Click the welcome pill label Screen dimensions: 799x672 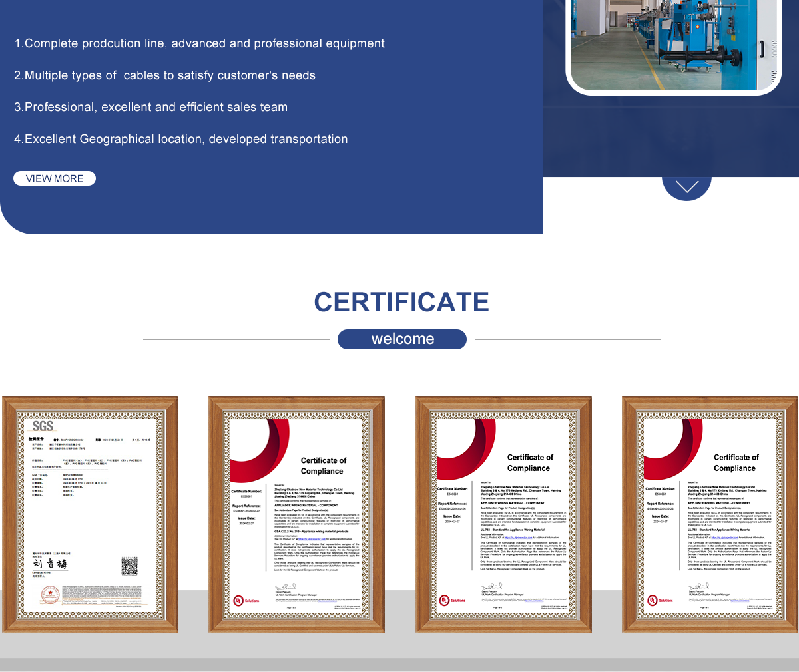(402, 339)
